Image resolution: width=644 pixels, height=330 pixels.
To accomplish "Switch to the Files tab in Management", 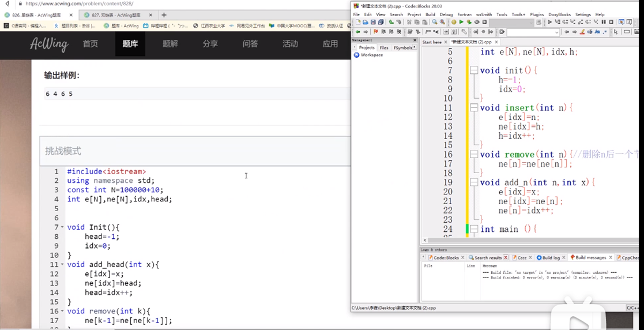I will pos(383,48).
